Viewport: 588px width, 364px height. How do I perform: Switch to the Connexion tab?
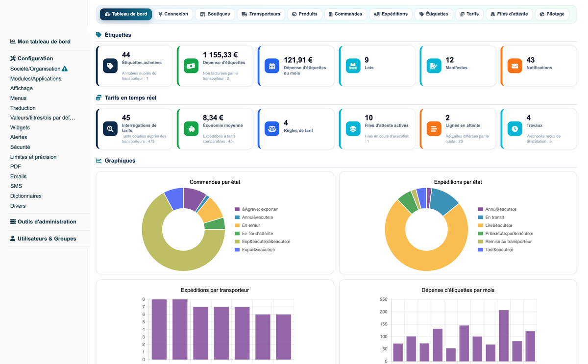tap(173, 14)
